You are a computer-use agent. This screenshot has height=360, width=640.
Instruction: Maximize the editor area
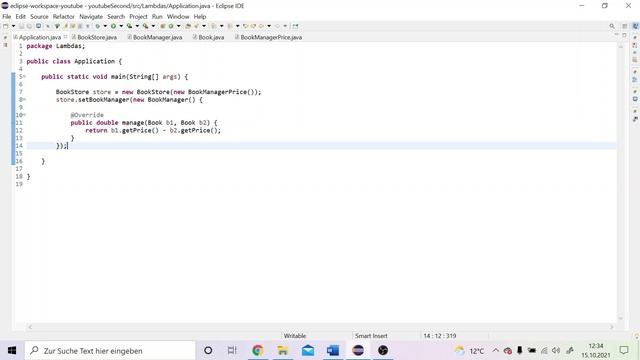click(624, 35)
